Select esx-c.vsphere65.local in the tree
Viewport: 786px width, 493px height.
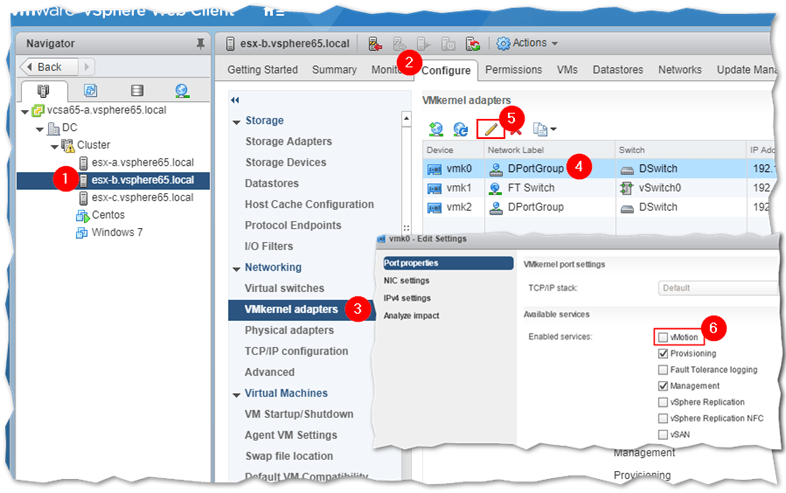click(142, 198)
